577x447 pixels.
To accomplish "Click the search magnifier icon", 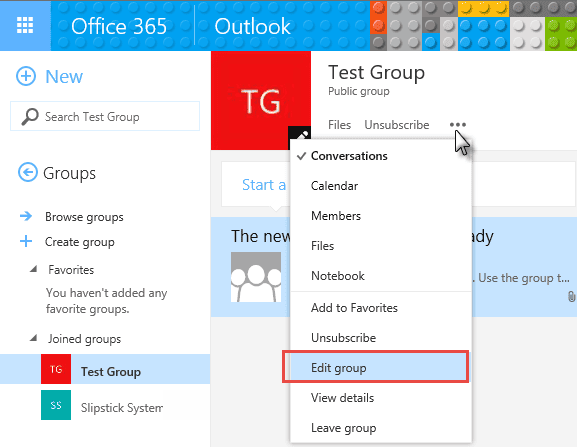I will coord(30,117).
